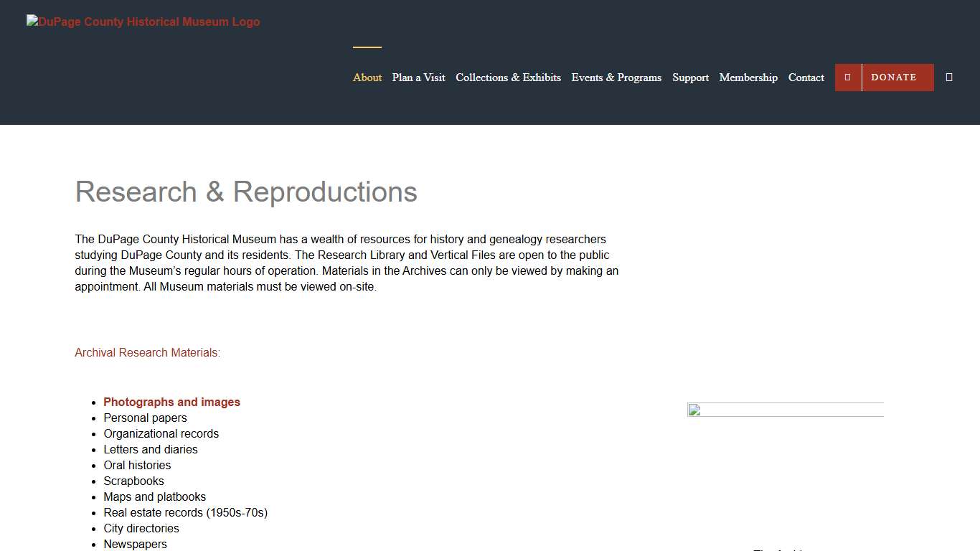Click the DuPage County Historical Museum logo

coord(143,22)
